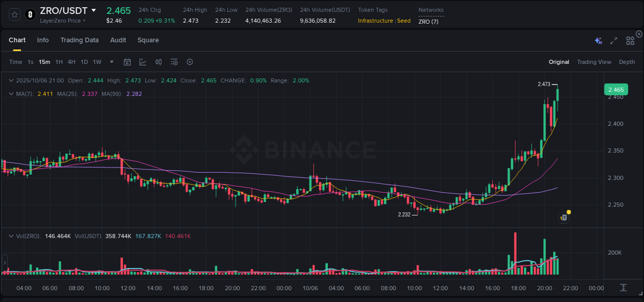Open the Infrastructure token tag link

click(x=375, y=21)
